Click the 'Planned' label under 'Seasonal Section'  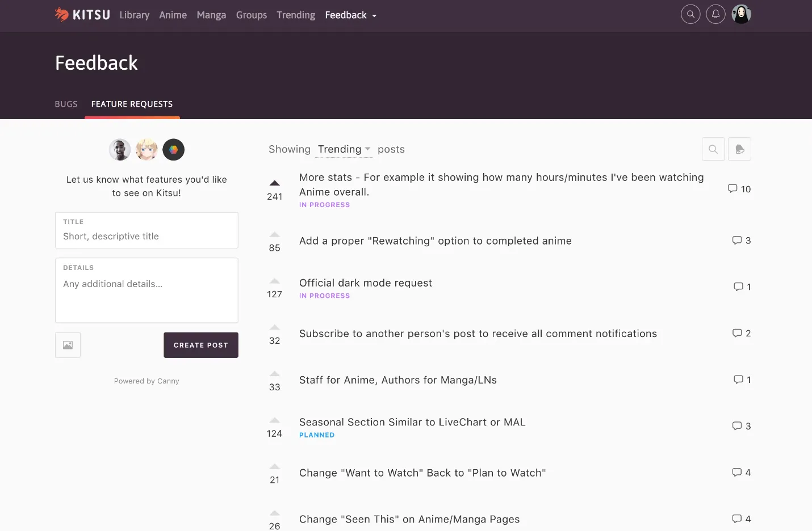tap(317, 435)
